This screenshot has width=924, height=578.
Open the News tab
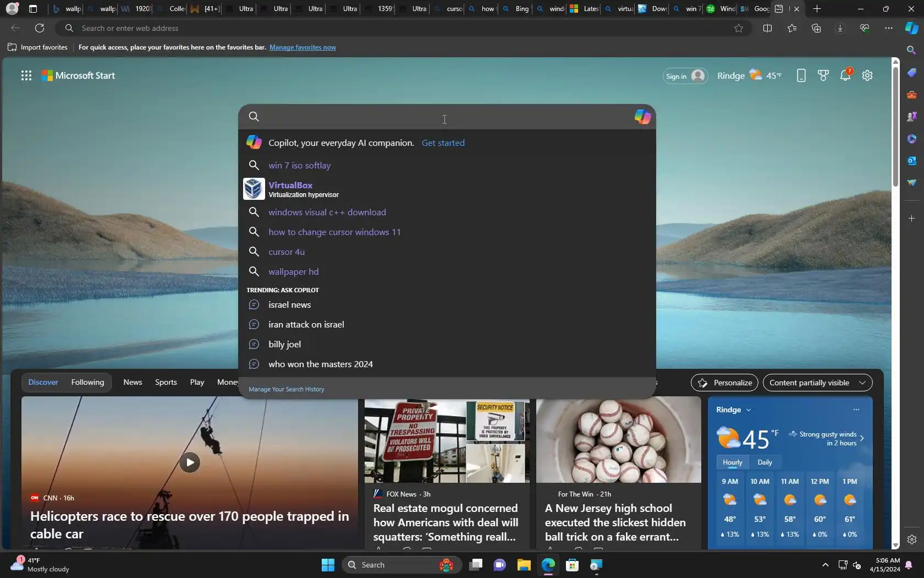pos(133,382)
